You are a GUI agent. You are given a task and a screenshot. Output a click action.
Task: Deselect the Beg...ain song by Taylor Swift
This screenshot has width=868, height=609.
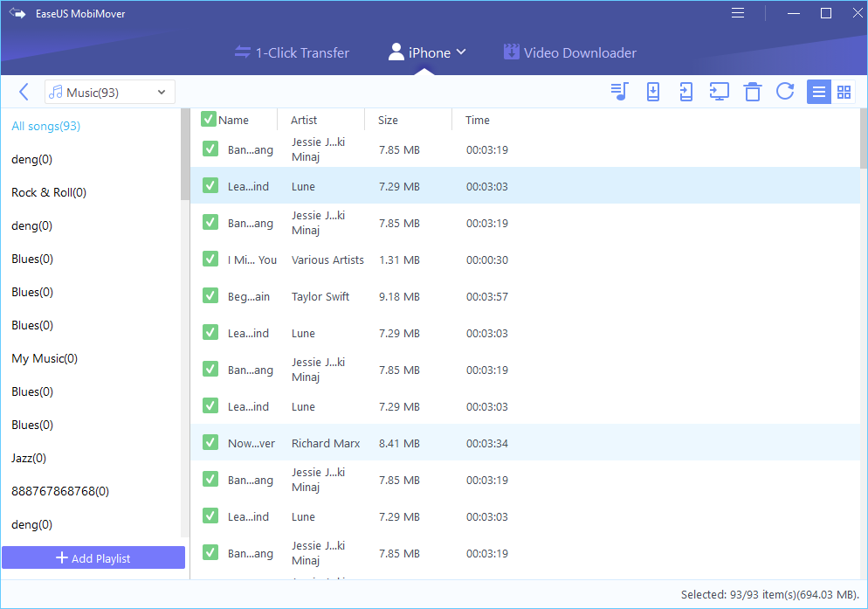pos(210,295)
